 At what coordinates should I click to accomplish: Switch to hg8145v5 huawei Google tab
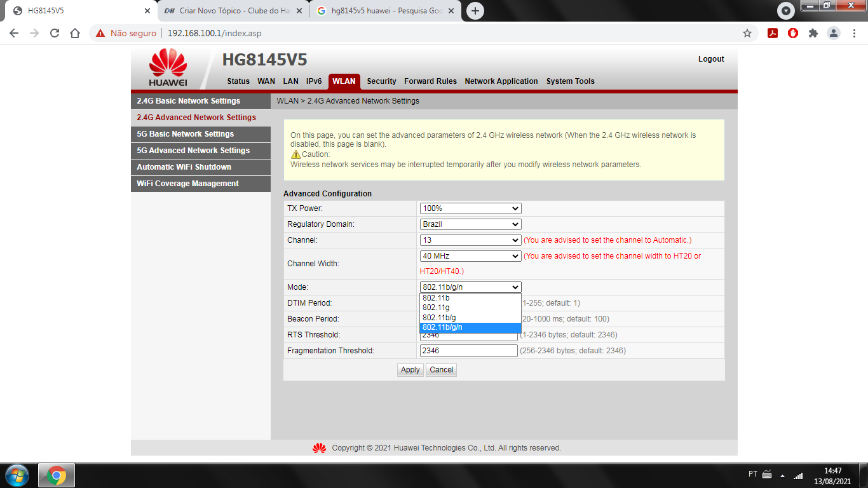384,11
